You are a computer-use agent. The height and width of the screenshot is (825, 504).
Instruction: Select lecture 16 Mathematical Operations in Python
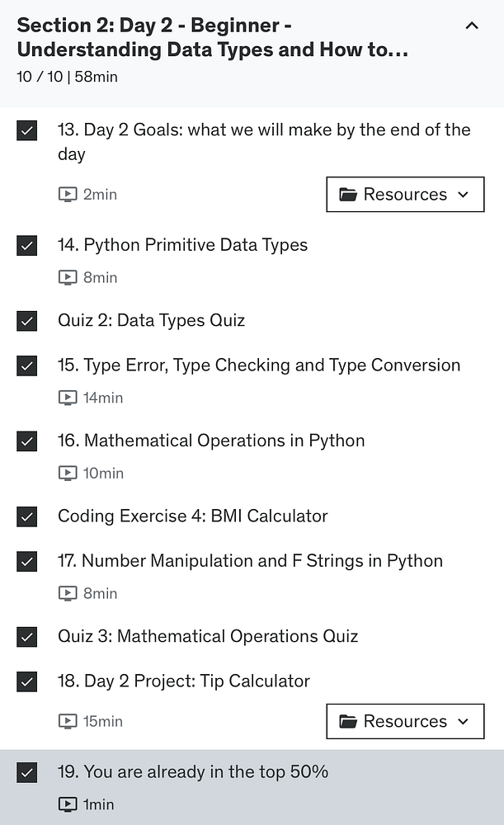coord(211,441)
